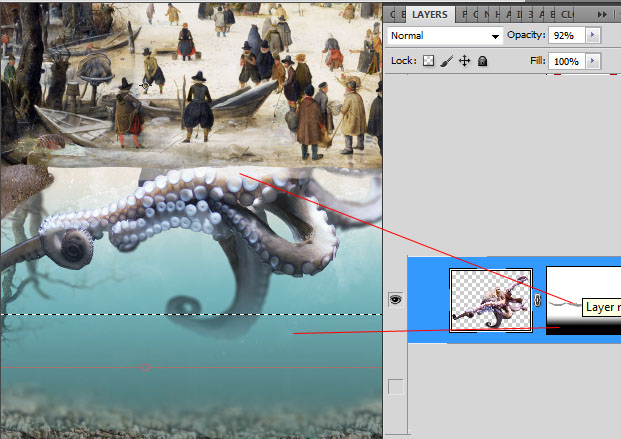The image size is (621, 439).
Task: Show the hidden layer below the octopus layer
Action: coord(395,387)
